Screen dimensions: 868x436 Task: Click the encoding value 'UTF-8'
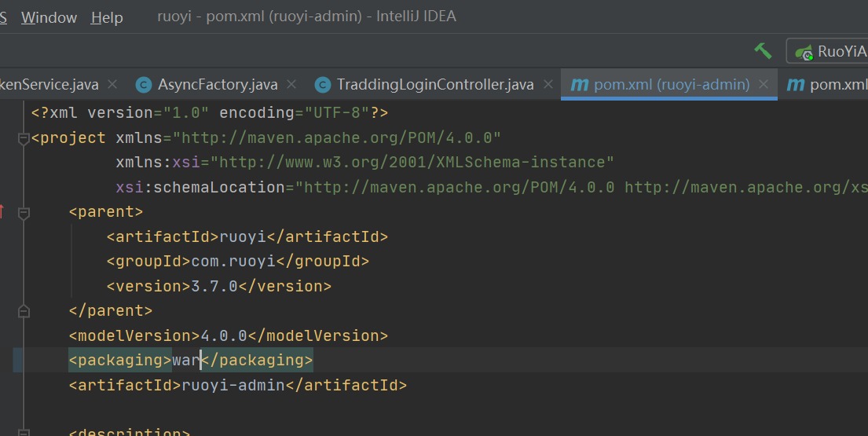click(336, 113)
